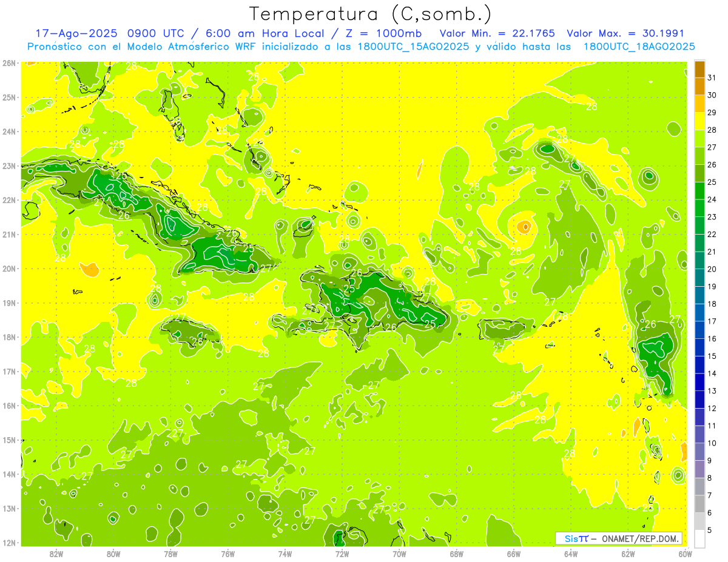Select 'Valor Max. = 30.1991' text
Image resolution: width=728 pixels, height=562 pixels.
point(625,33)
